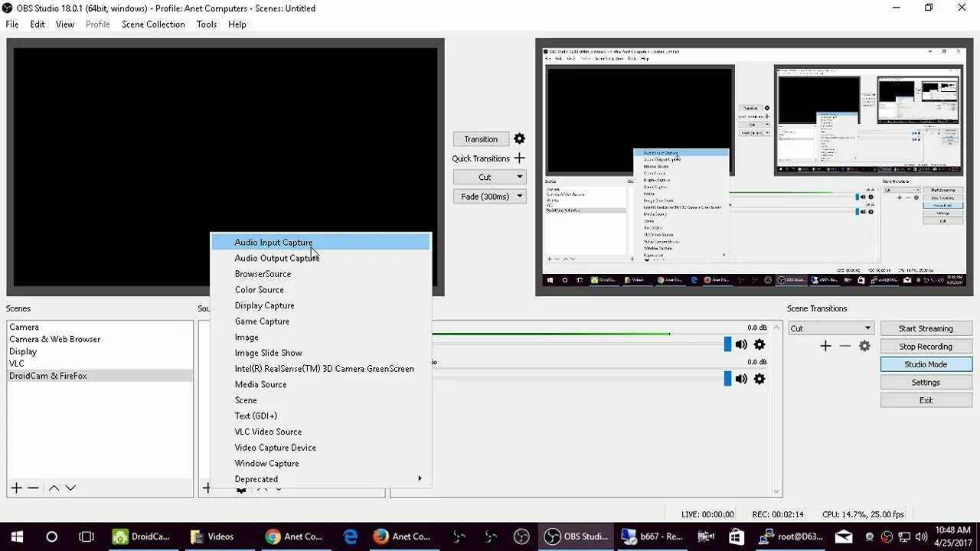Adjust volume slider handle of the silent channel
The width and height of the screenshot is (980, 551).
pos(727,378)
